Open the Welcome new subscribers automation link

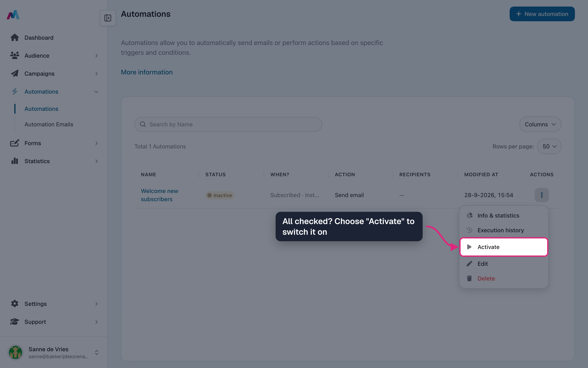160,195
